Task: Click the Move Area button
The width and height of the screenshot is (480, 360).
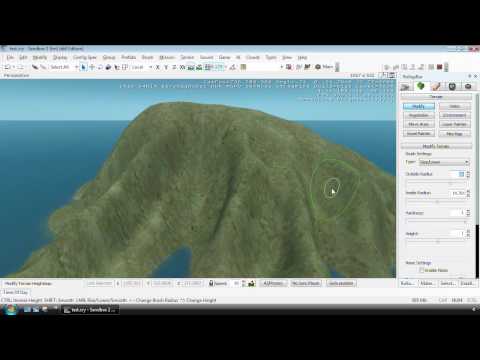Action: click(419, 124)
